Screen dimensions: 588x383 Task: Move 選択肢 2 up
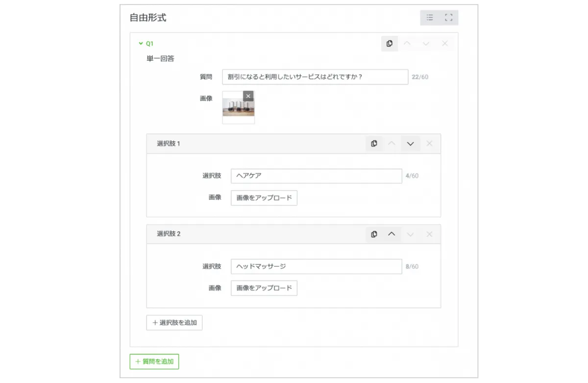click(392, 234)
